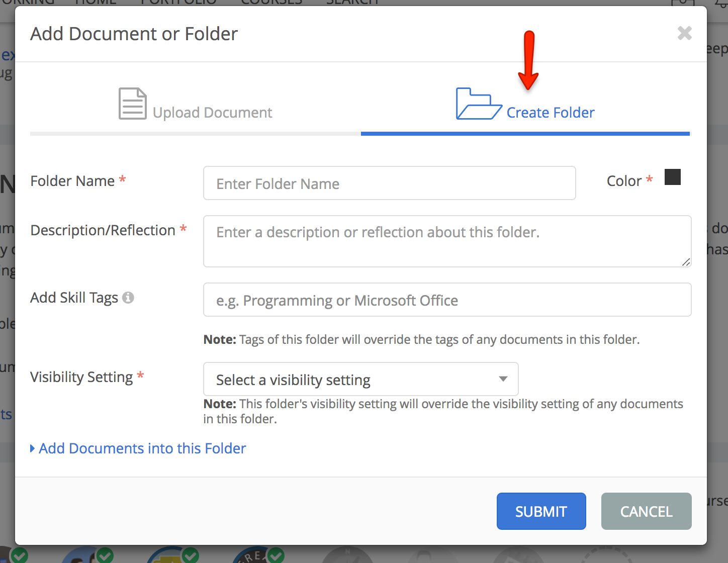
Task: Open the folder Color swatch picker
Action: (673, 177)
